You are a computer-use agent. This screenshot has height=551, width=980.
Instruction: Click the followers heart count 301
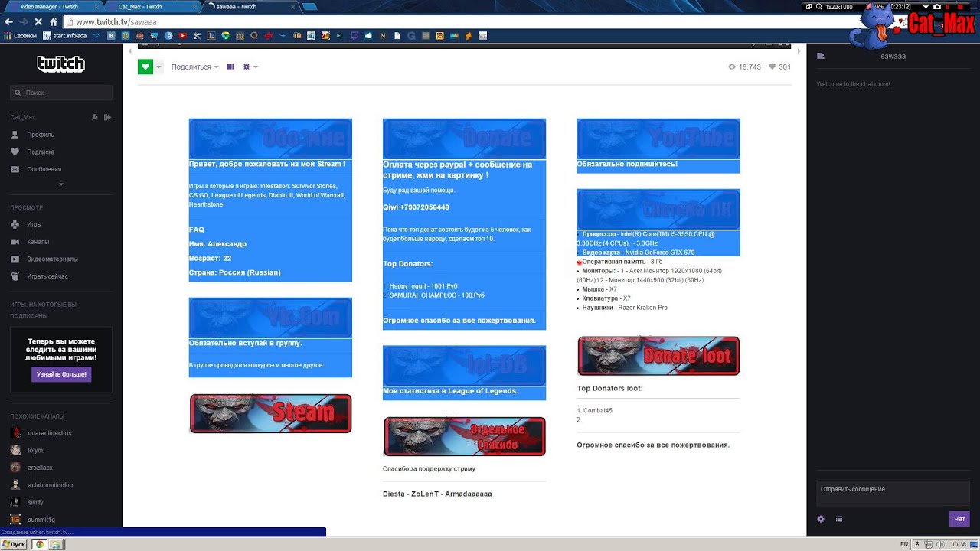780,67
